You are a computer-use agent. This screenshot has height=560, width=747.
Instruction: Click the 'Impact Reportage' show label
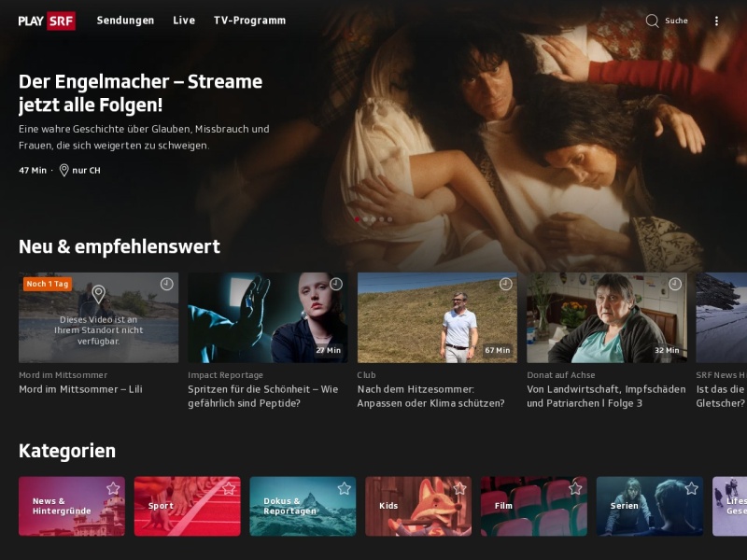225,375
